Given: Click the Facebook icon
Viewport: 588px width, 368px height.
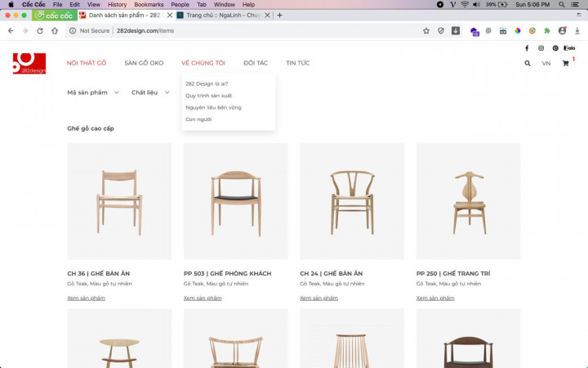Looking at the screenshot, I should pyautogui.click(x=526, y=48).
